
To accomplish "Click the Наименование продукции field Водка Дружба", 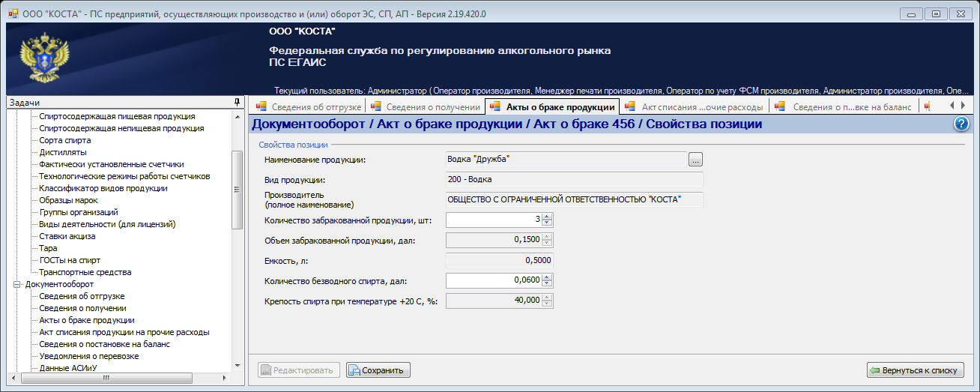I will click(566, 159).
